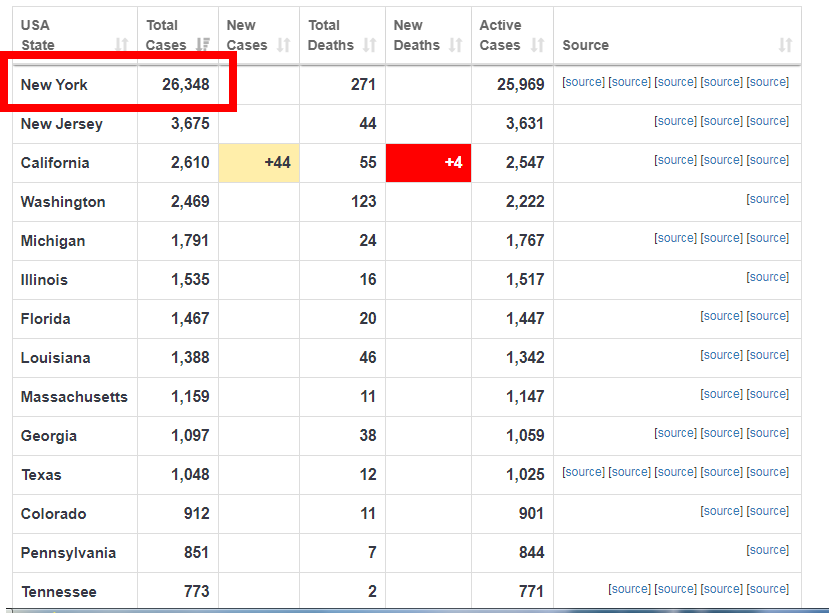Image resolution: width=829 pixels, height=613 pixels.
Task: Select the New Jersey state name
Action: tap(61, 124)
